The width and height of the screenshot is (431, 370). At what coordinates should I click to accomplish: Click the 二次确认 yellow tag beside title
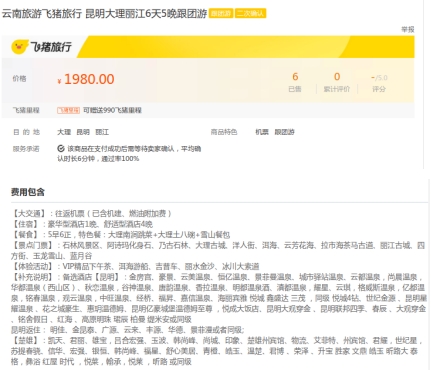[250, 14]
